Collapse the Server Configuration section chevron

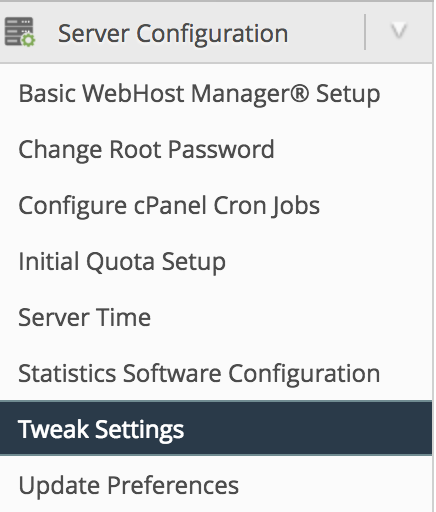point(399,32)
